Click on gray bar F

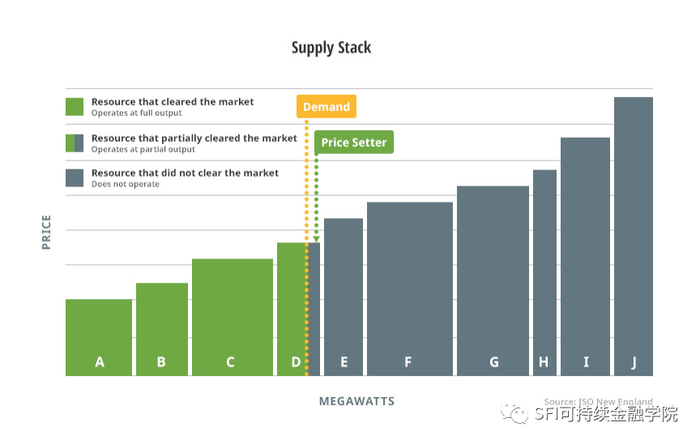[x=409, y=289]
